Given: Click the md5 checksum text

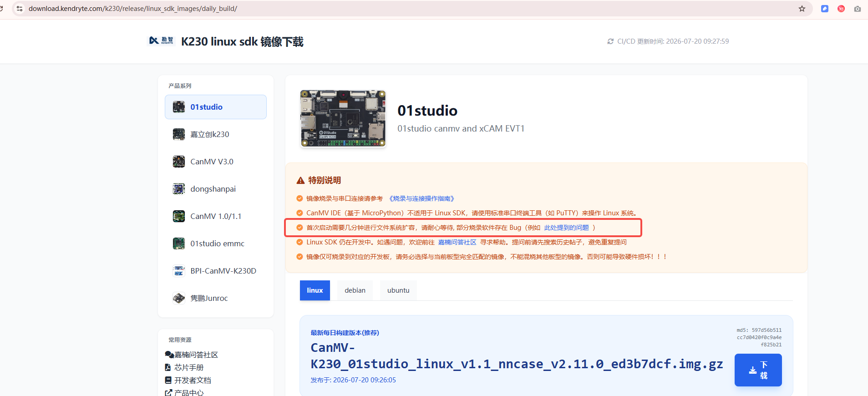Looking at the screenshot, I should pyautogui.click(x=759, y=337).
